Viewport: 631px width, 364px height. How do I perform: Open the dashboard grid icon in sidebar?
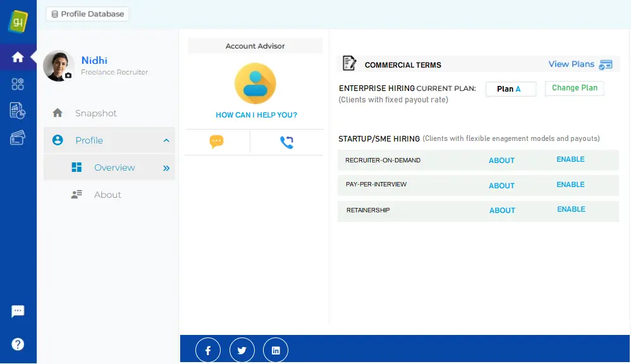[18, 84]
